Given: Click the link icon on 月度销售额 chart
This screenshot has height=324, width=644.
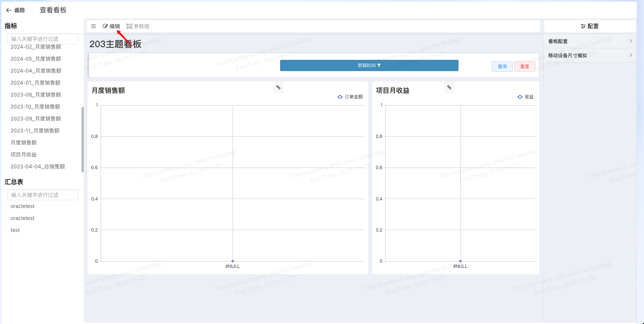Looking at the screenshot, I should tap(278, 88).
